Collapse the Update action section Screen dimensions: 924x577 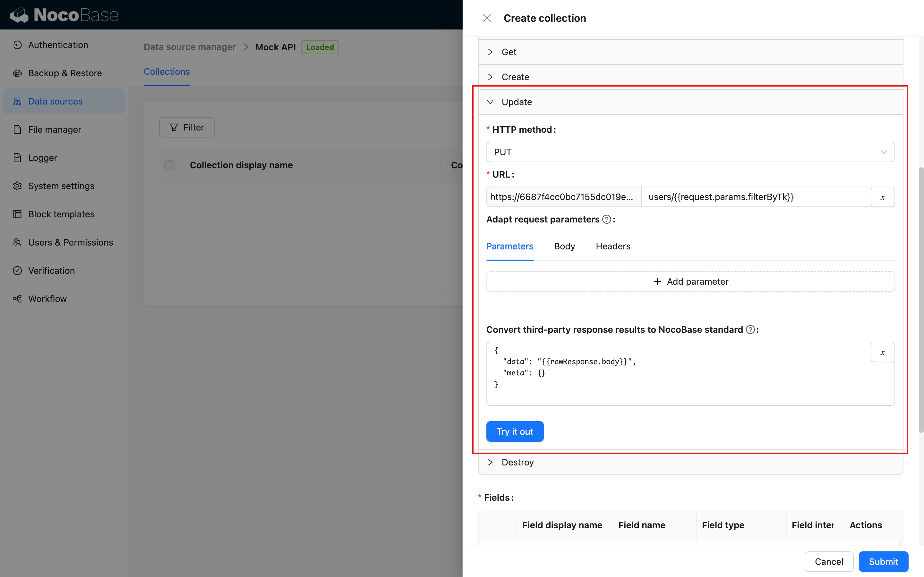pos(516,102)
